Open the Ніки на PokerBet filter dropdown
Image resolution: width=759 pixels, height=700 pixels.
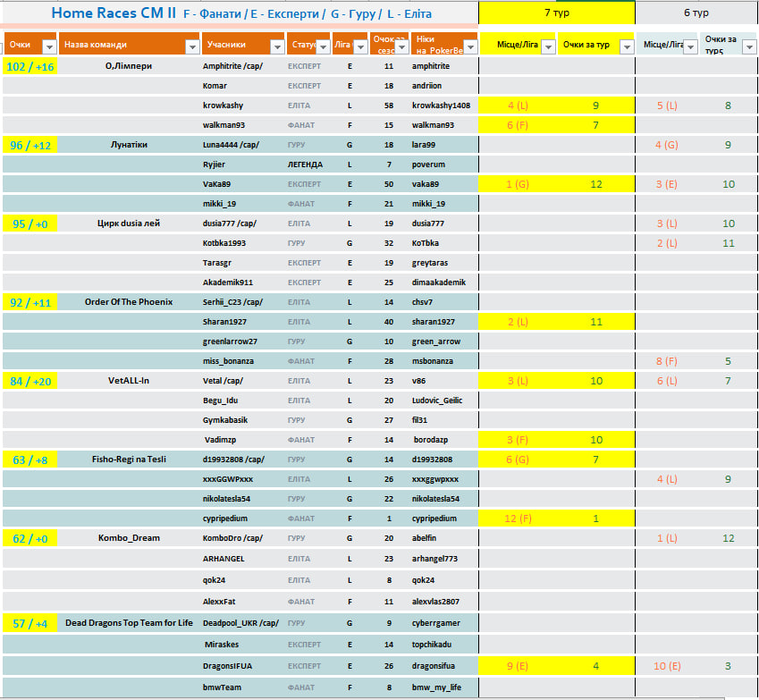pyautogui.click(x=470, y=46)
